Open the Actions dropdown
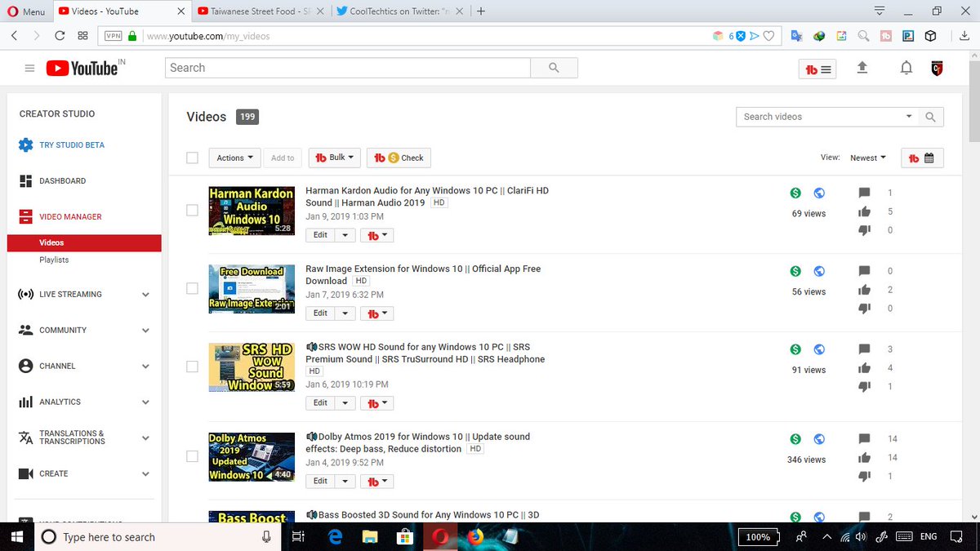The height and width of the screenshot is (551, 980). coord(234,158)
